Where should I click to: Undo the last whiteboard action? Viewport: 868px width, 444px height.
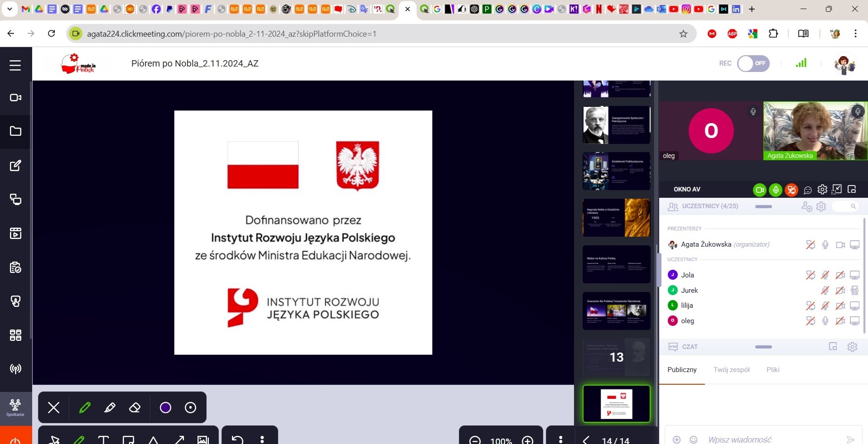tap(237, 439)
